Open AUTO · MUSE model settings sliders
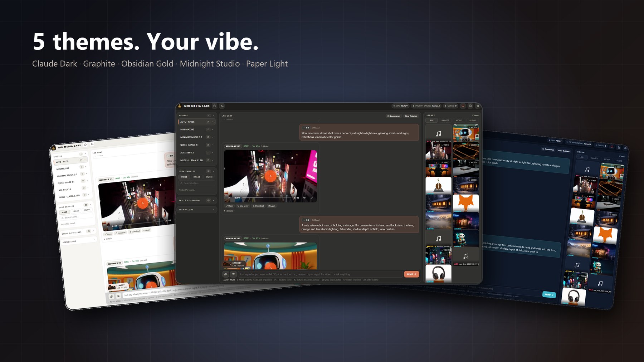The height and width of the screenshot is (362, 644). pos(208,122)
